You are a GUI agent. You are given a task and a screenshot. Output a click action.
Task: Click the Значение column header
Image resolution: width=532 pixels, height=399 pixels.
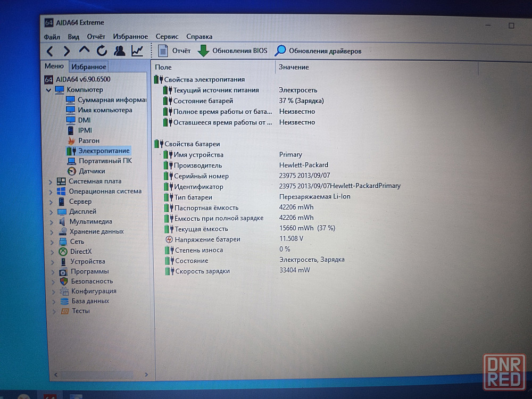pos(294,67)
